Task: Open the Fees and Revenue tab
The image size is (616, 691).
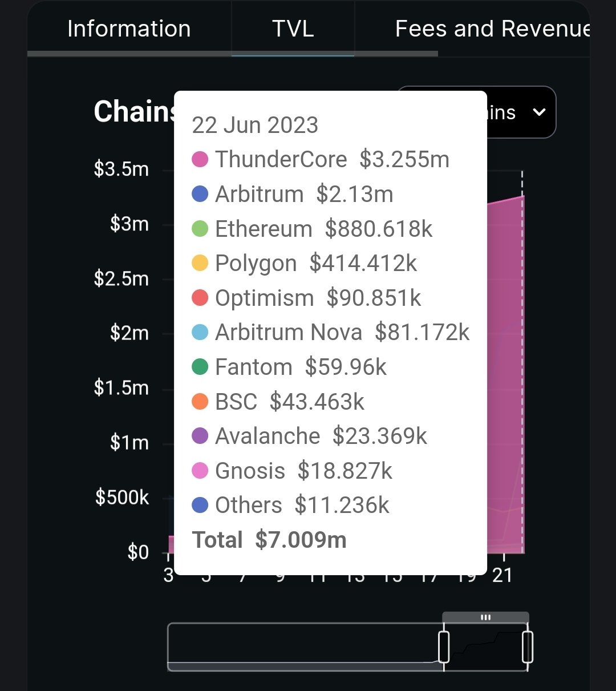Action: tap(492, 29)
